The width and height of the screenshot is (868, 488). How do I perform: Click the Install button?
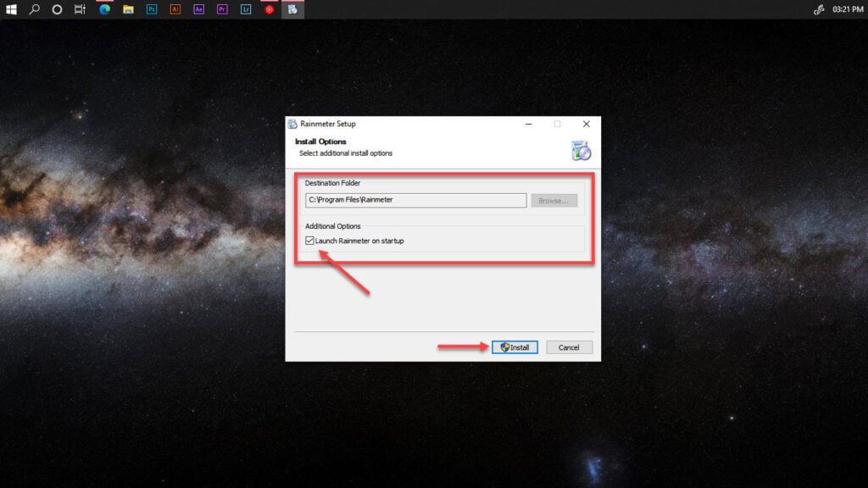pos(515,347)
